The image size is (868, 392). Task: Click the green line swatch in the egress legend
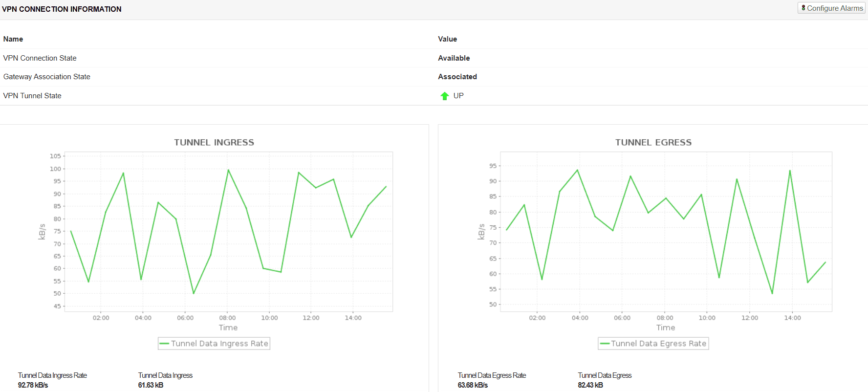pyautogui.click(x=605, y=344)
